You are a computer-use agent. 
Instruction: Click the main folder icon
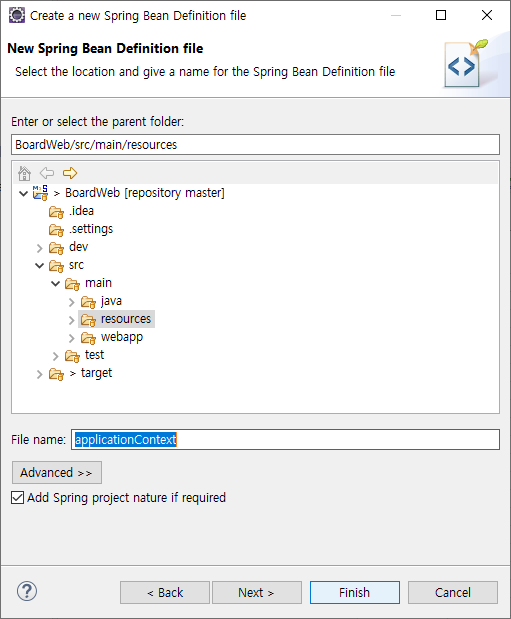(x=72, y=284)
